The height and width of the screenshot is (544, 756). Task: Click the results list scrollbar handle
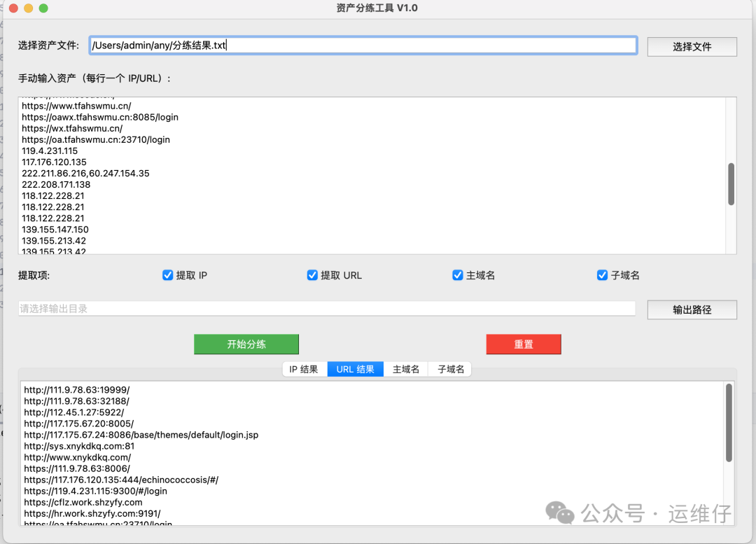coord(729,422)
